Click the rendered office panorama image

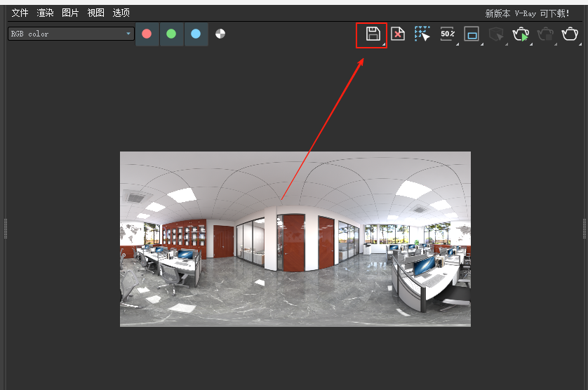[295, 238]
